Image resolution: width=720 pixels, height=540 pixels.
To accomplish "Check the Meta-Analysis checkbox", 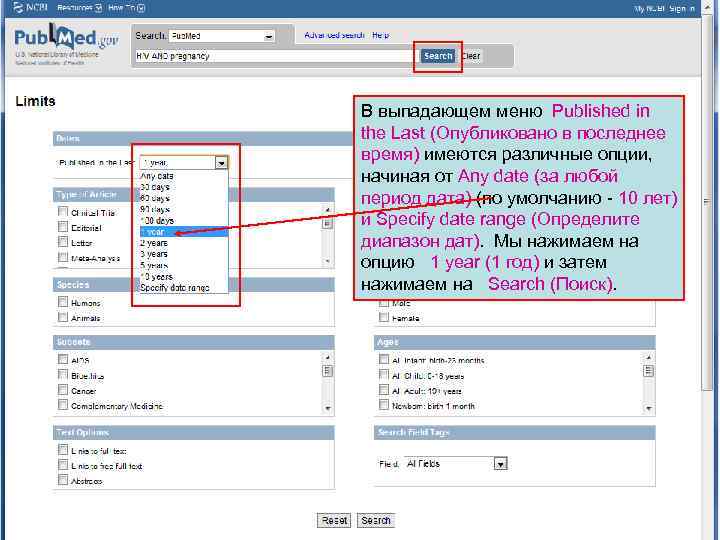I will pos(63,257).
